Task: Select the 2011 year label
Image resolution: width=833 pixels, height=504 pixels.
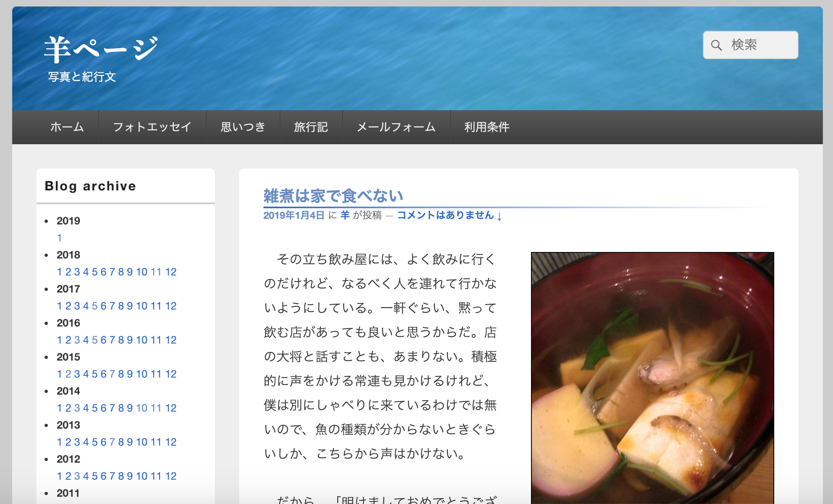Action: (x=69, y=493)
